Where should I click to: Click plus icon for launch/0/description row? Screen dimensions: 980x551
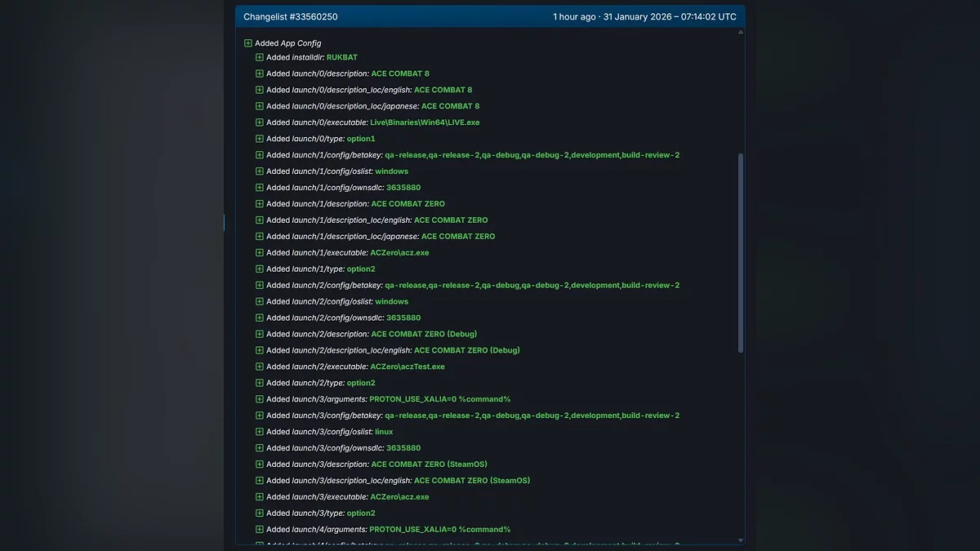[260, 74]
